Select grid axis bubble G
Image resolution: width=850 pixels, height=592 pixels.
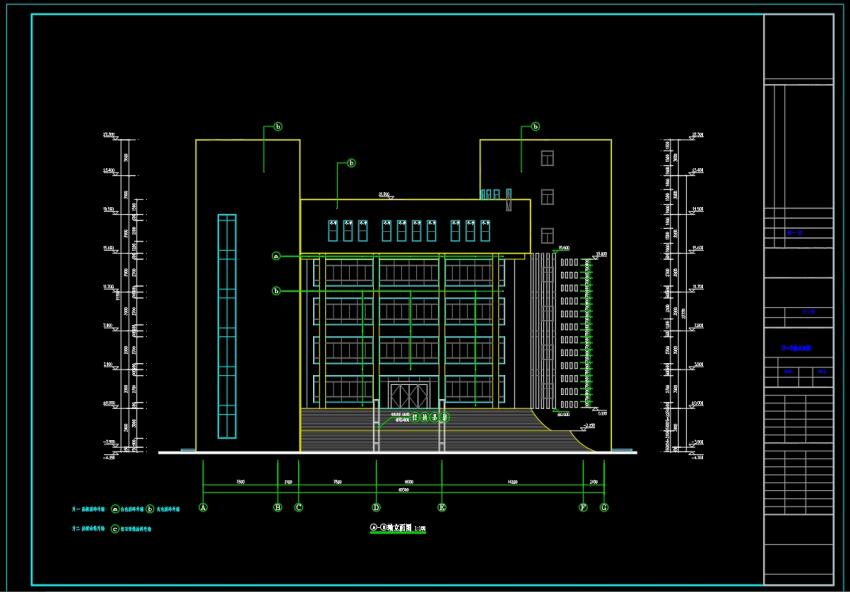point(604,507)
